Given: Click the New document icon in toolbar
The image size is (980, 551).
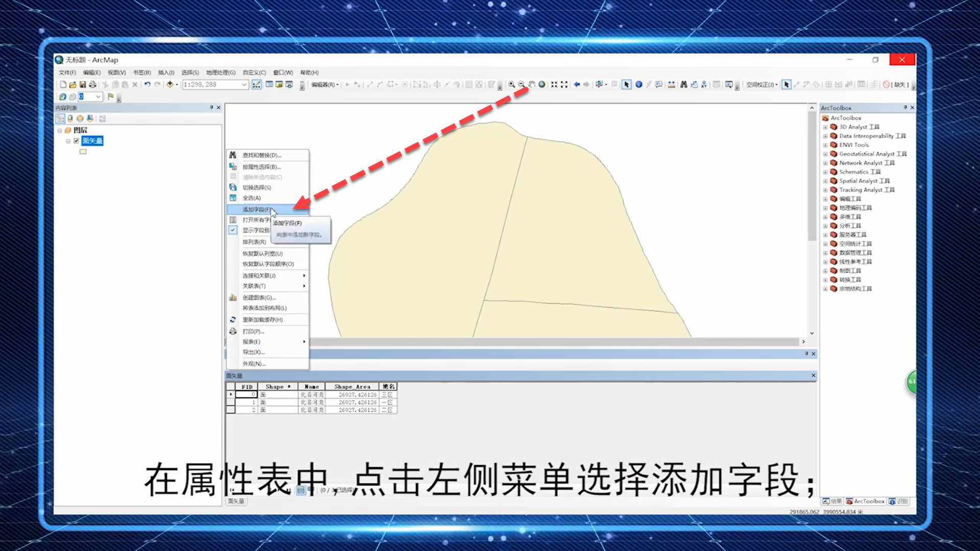Looking at the screenshot, I should click(x=63, y=85).
